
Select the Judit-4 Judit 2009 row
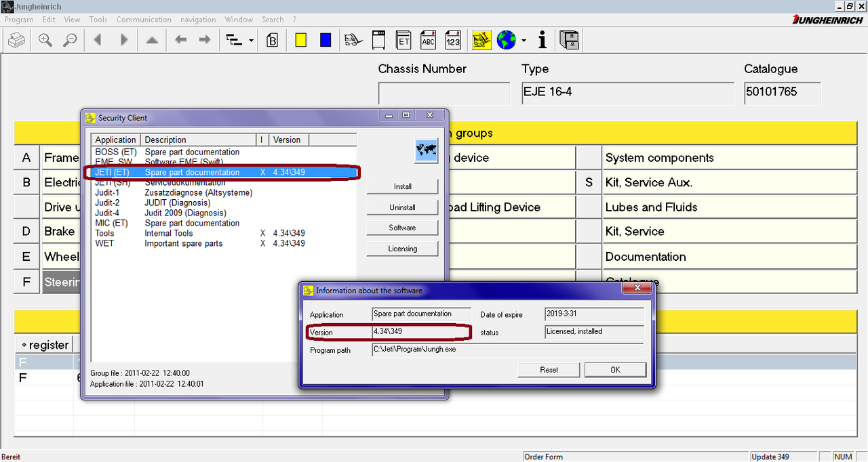224,213
